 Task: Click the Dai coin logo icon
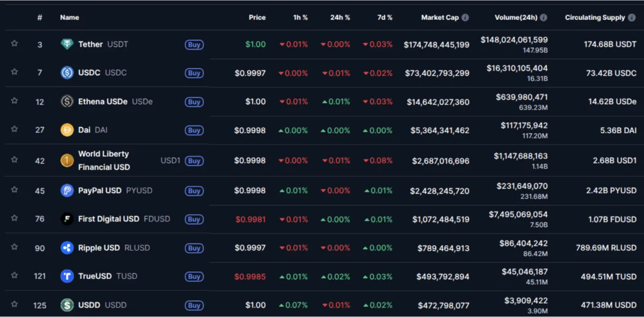click(x=67, y=130)
